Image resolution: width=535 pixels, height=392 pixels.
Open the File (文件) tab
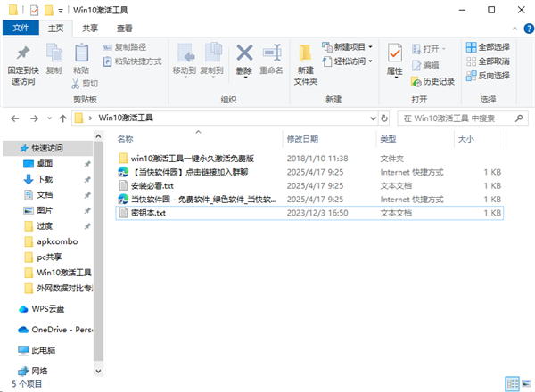pos(21,28)
